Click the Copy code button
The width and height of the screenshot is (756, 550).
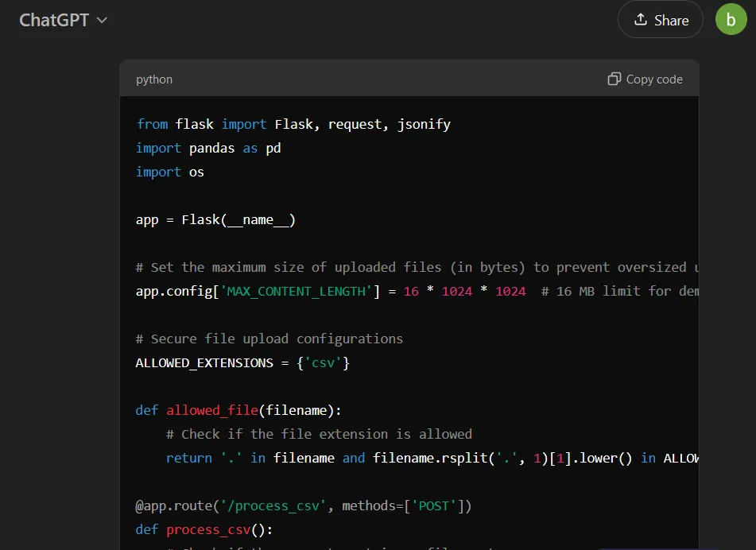pos(646,79)
